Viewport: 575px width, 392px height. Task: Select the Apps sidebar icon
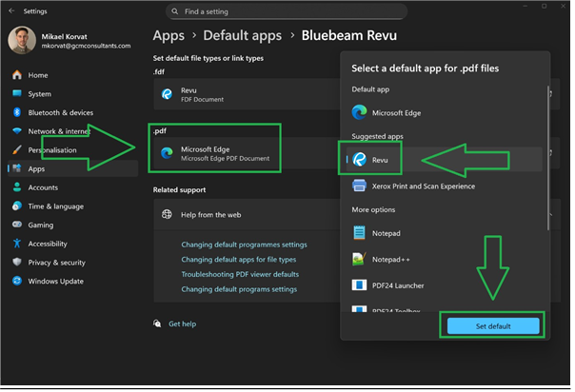click(17, 168)
